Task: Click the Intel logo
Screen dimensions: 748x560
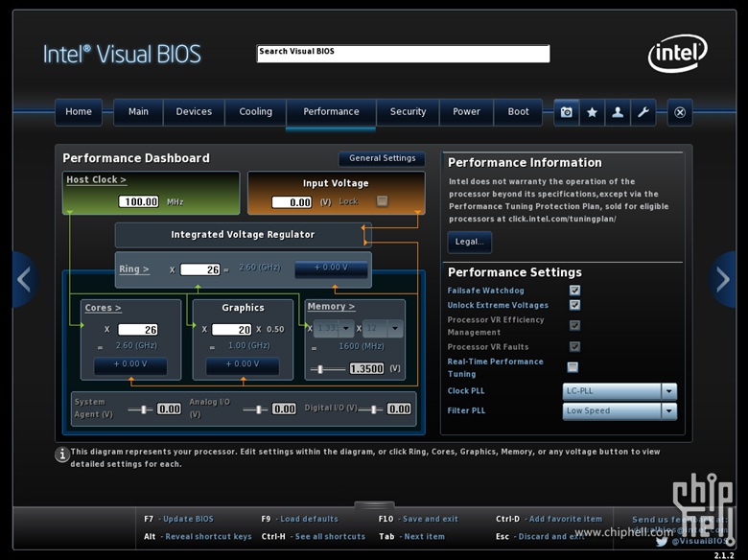Action: coord(677,53)
